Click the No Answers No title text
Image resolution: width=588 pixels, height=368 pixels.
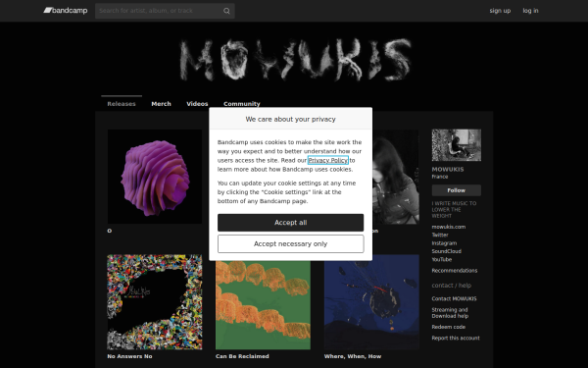(129, 356)
